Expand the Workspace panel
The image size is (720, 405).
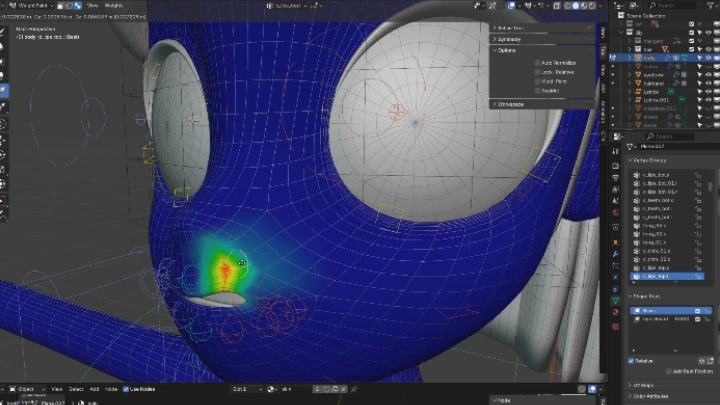(542, 104)
